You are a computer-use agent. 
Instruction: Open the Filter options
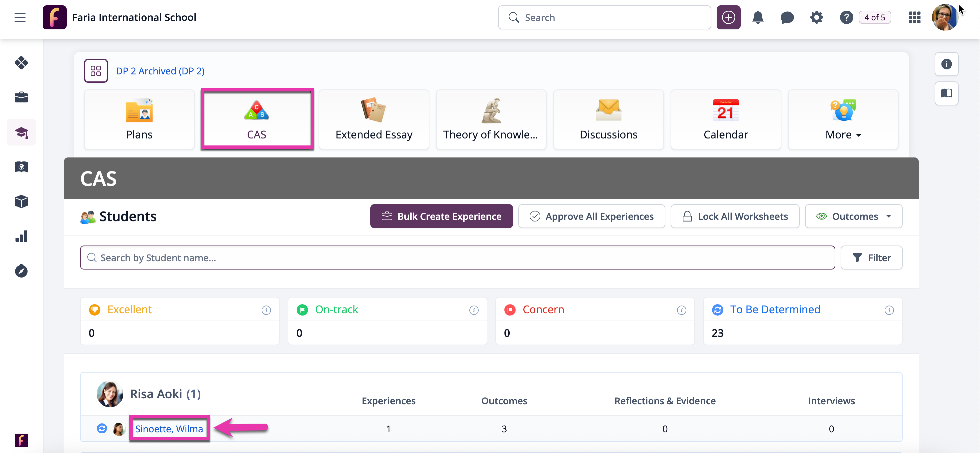click(871, 258)
